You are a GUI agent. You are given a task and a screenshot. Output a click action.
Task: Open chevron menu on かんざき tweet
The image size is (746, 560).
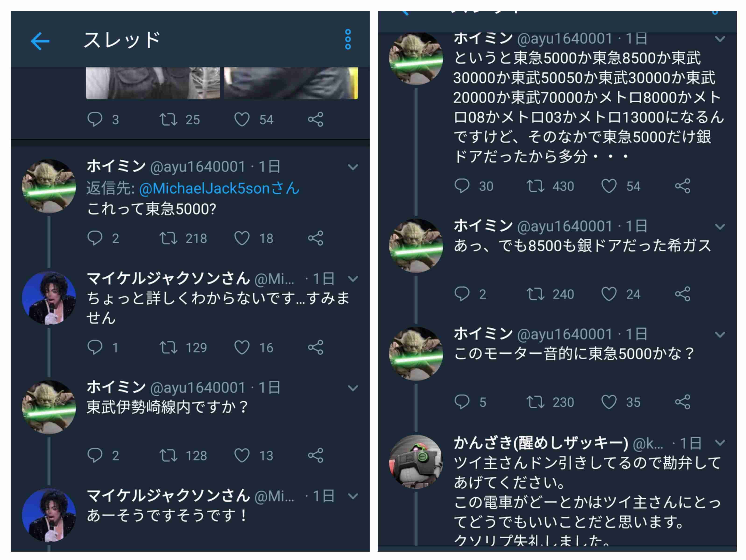tap(720, 442)
